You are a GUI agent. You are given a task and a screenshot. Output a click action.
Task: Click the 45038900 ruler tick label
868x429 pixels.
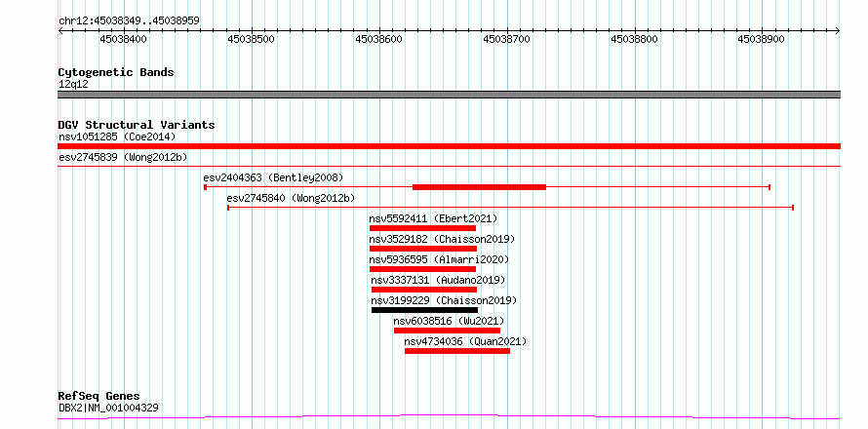[761, 40]
